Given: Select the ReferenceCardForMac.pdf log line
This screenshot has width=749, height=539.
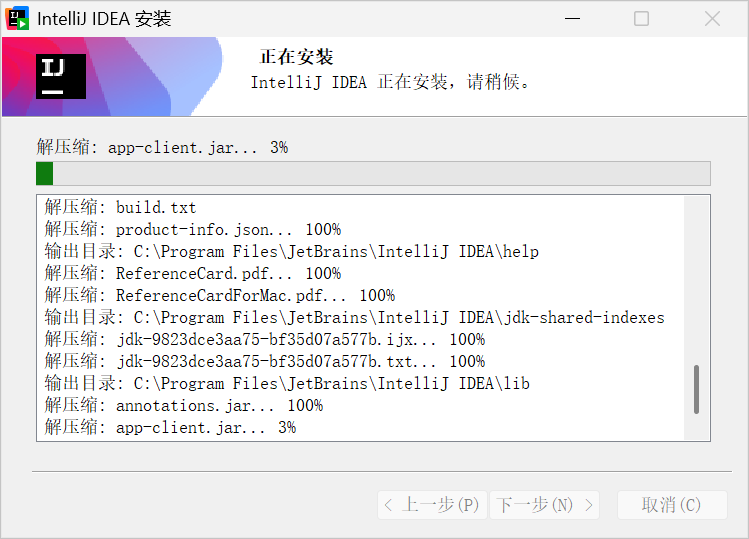Looking at the screenshot, I should click(220, 296).
